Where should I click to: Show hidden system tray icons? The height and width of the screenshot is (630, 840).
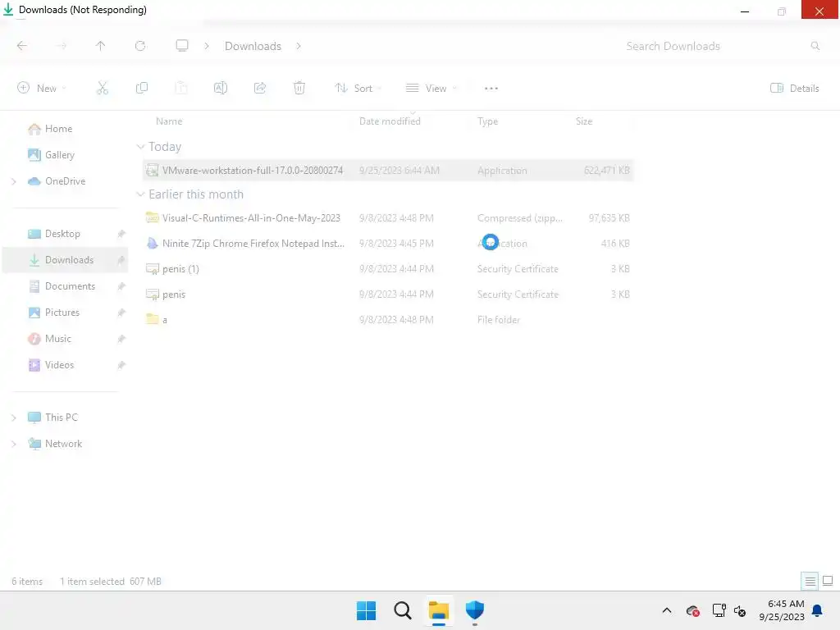pyautogui.click(x=666, y=610)
